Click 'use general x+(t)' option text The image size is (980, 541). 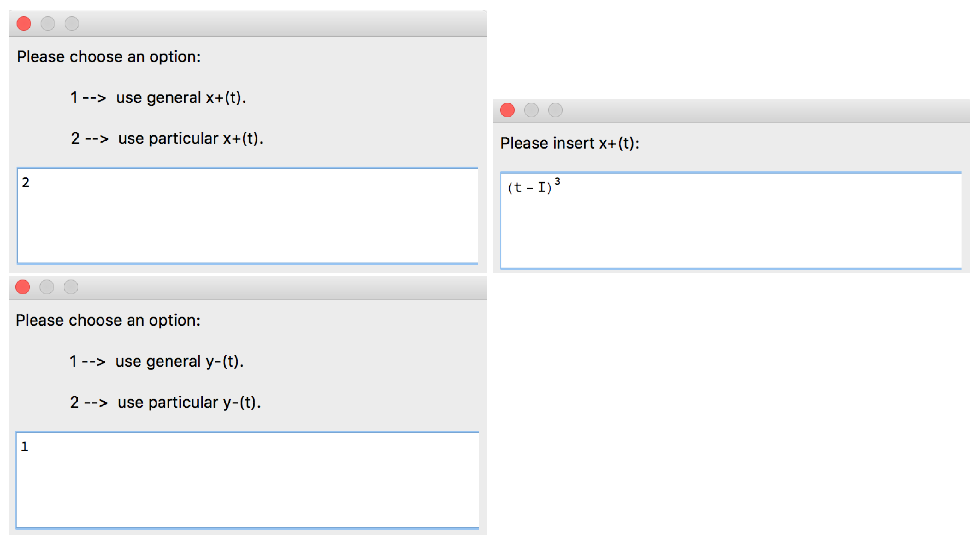[x=181, y=98]
